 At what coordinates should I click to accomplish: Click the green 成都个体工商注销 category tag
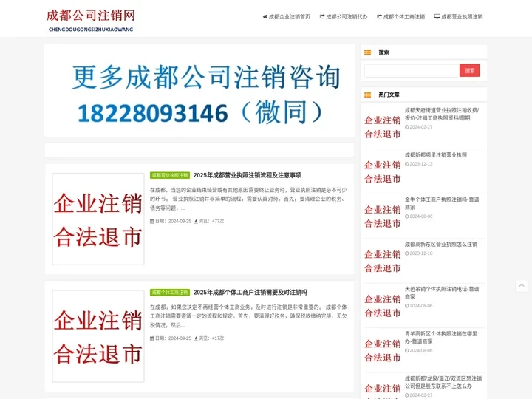coord(170,292)
